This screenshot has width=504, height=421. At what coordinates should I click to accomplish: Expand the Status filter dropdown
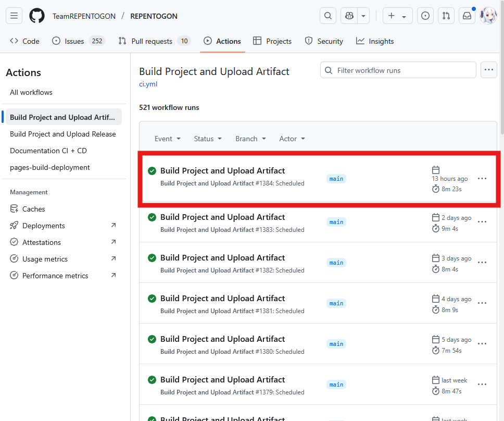point(208,139)
